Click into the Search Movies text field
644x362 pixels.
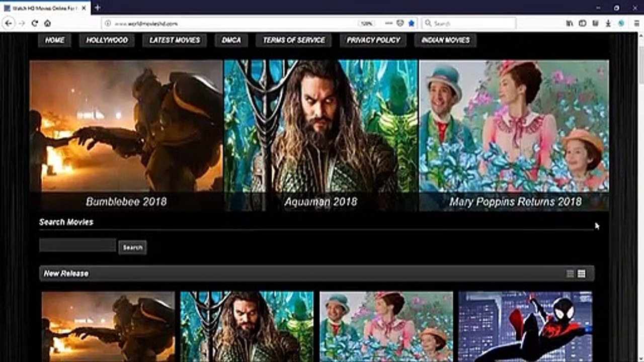tap(77, 245)
